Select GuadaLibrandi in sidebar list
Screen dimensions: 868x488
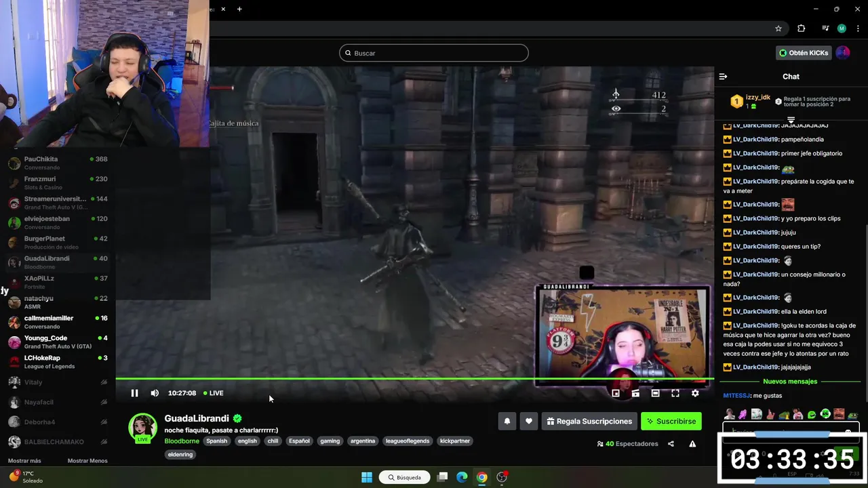58,262
